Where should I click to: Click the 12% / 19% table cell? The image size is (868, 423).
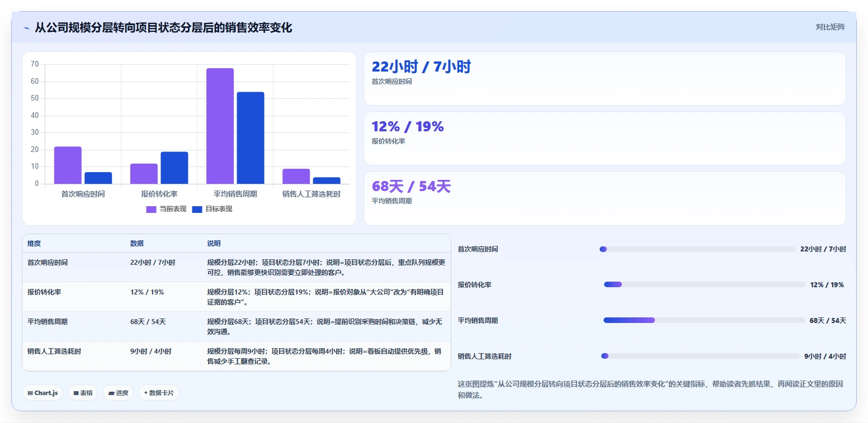point(147,292)
